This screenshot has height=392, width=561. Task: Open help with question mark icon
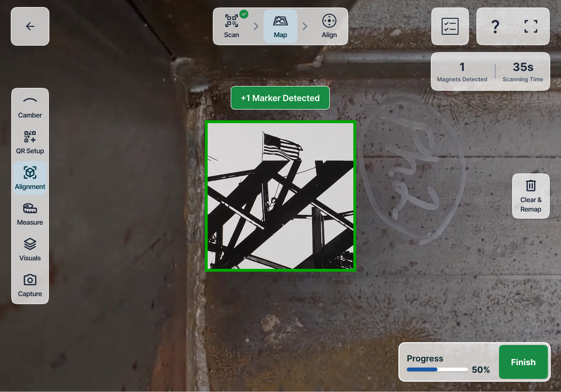click(x=495, y=26)
